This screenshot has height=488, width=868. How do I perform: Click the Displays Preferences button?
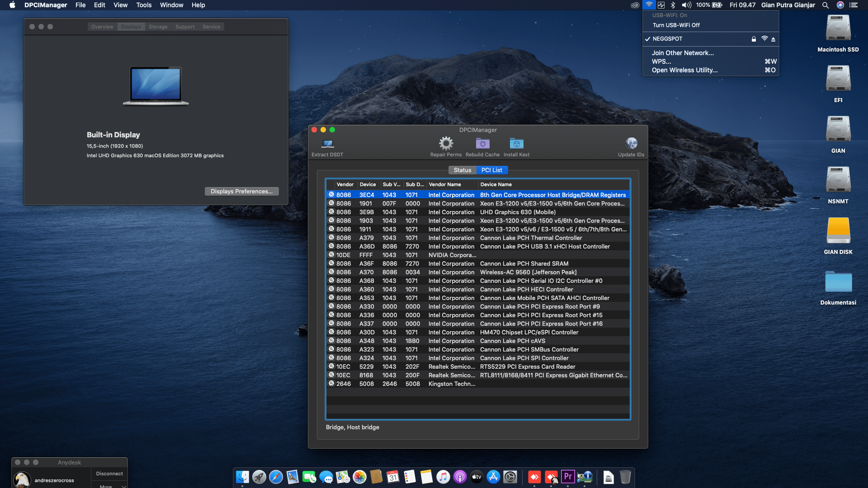click(241, 191)
